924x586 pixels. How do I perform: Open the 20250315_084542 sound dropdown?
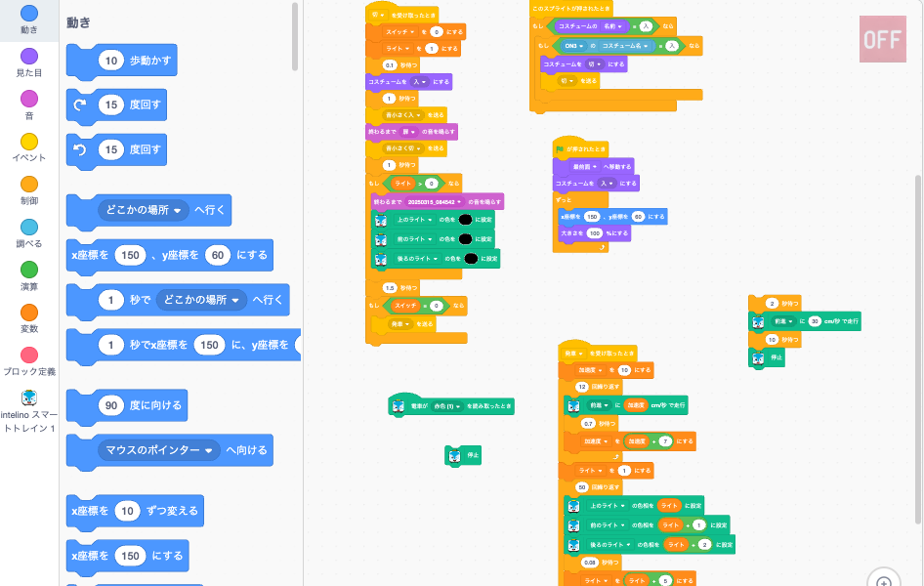tap(435, 202)
